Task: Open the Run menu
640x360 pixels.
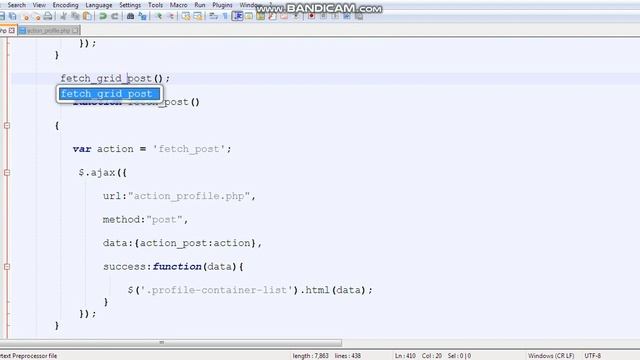Action: [200, 5]
